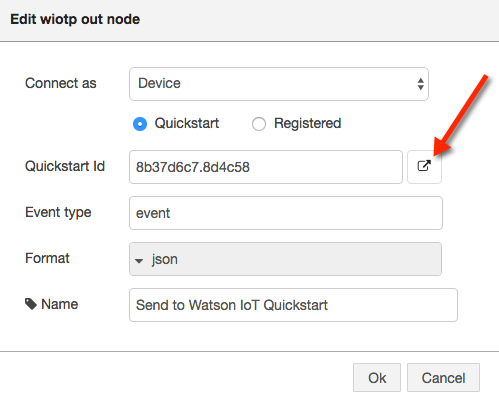Click into the Event type field
Image resolution: width=499 pixels, height=406 pixels.
tap(286, 213)
